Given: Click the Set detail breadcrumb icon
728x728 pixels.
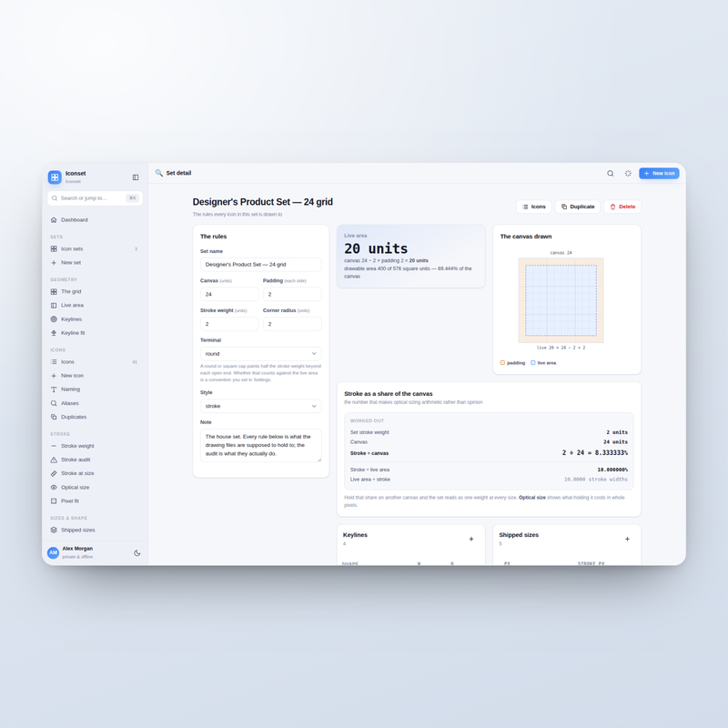Looking at the screenshot, I should click(x=158, y=173).
